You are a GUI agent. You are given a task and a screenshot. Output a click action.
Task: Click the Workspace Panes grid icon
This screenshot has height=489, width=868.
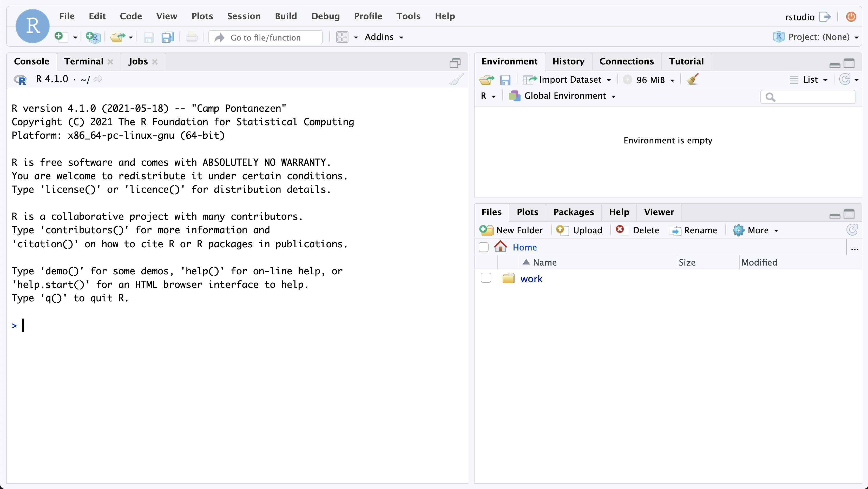point(342,37)
